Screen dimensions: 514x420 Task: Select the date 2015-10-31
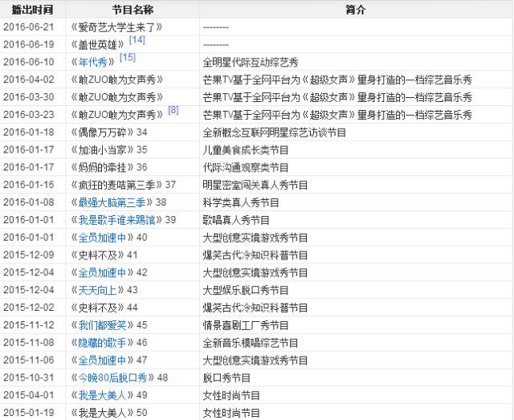[29, 377]
